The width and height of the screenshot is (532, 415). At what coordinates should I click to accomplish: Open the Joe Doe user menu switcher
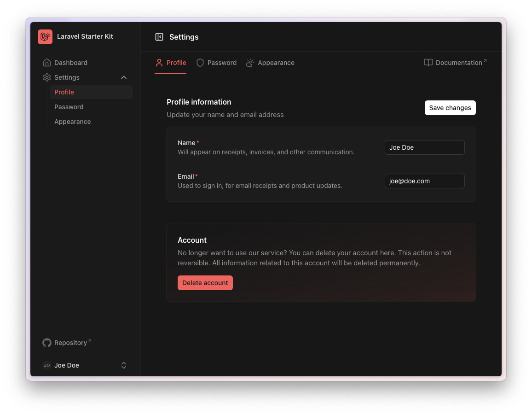[x=124, y=365]
